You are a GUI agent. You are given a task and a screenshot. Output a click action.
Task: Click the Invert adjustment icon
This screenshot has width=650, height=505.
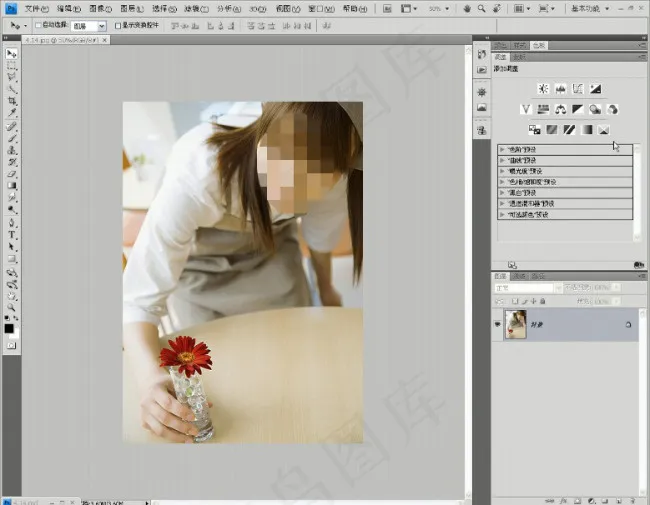(x=535, y=129)
